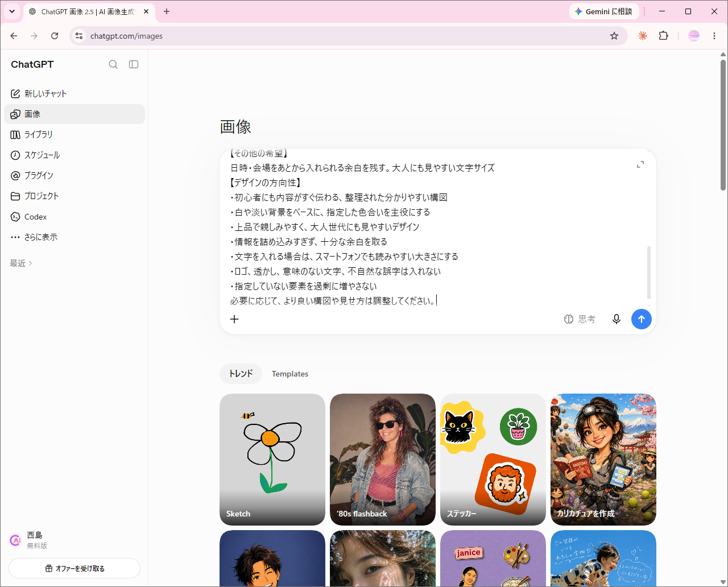Close the ChatGPT 画像 browser tab
This screenshot has width=728, height=587.
pos(146,11)
